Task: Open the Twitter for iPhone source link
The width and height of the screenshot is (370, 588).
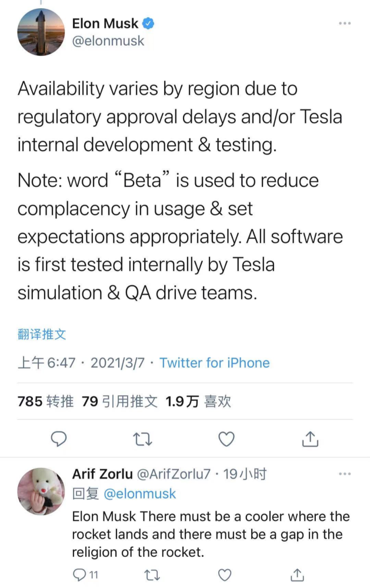Action: point(215,363)
